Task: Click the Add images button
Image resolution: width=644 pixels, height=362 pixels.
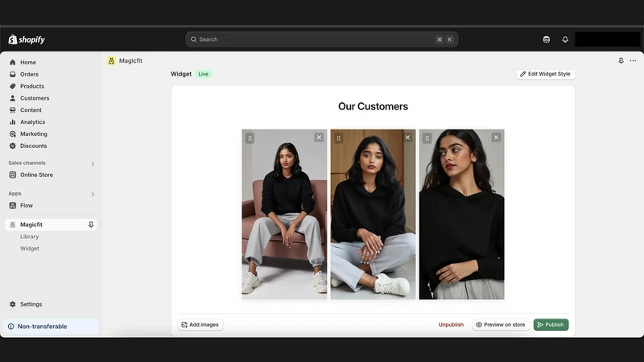Action: (x=200, y=325)
